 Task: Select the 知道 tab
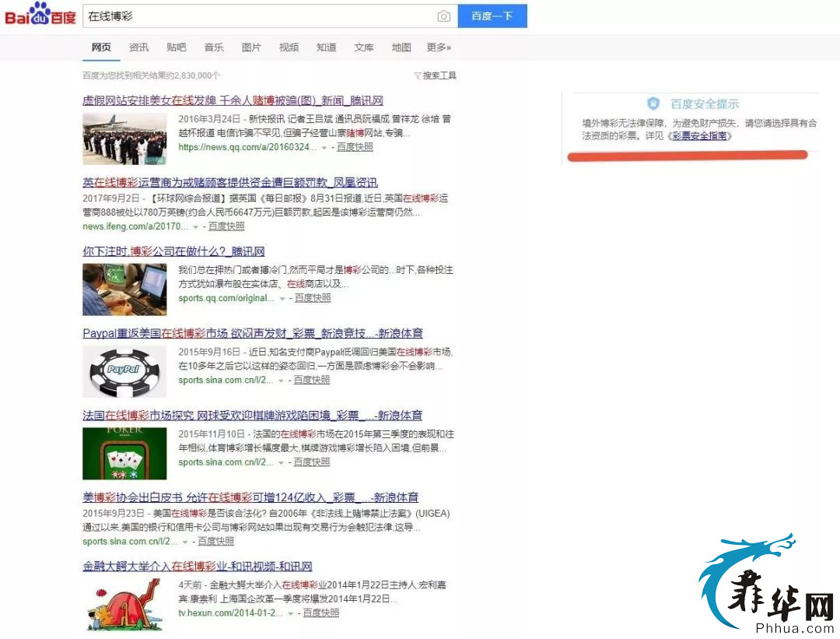326,47
